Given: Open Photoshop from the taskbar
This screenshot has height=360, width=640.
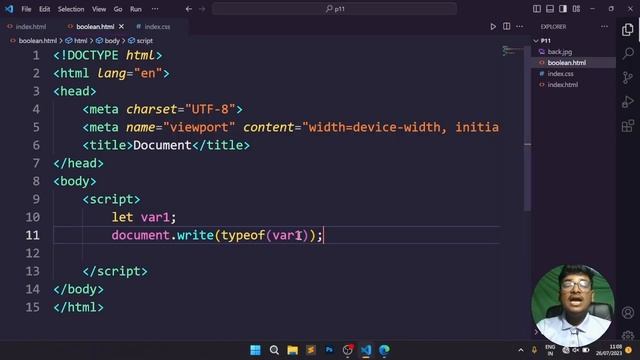Looking at the screenshot, I should 329,350.
